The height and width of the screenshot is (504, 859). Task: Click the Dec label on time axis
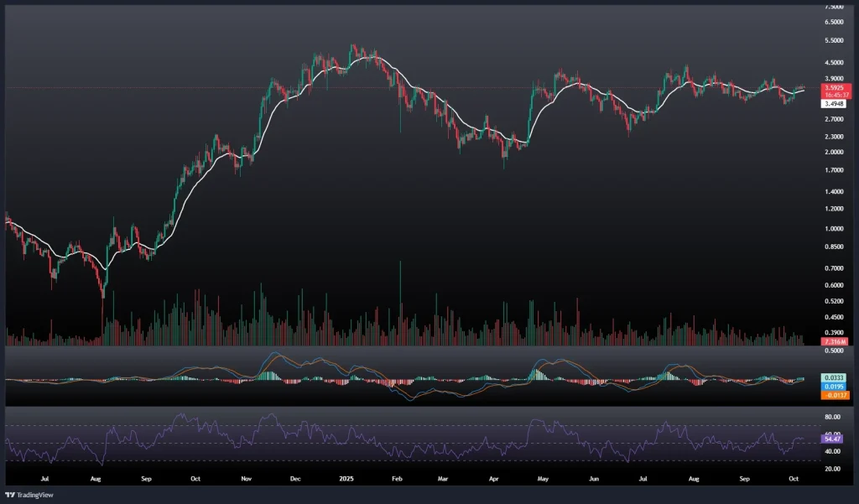[x=294, y=479]
